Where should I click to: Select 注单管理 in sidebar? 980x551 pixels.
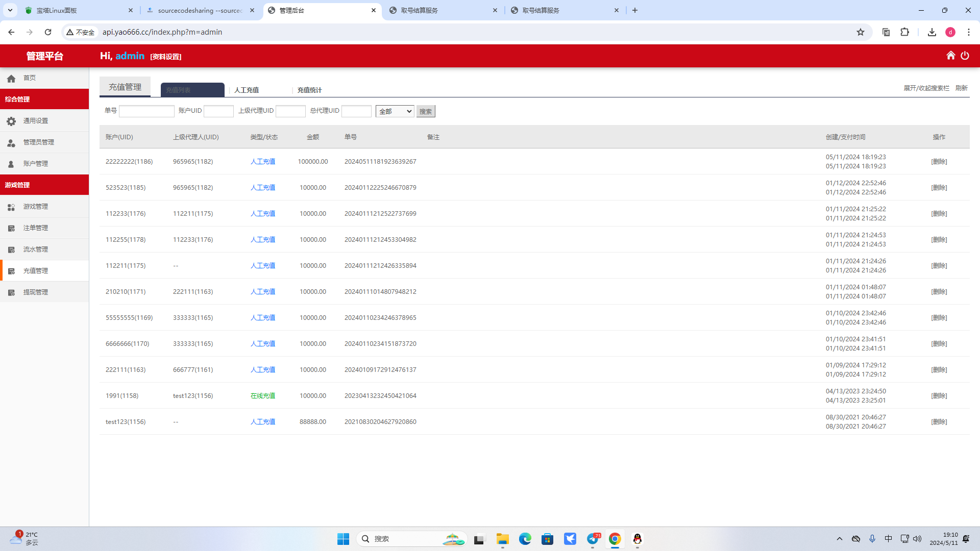[36, 228]
